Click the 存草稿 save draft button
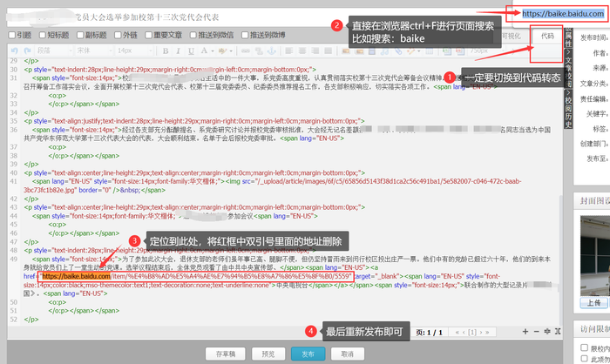 pos(225,354)
